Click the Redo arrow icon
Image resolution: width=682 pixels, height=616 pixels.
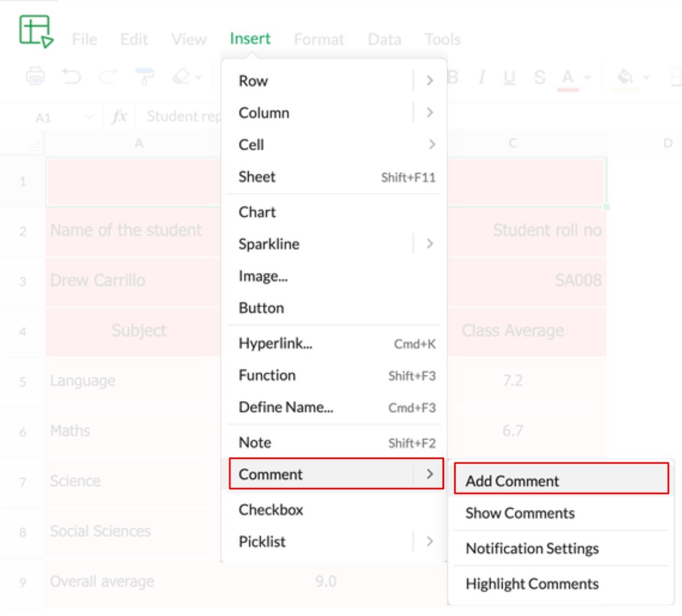coord(108,76)
